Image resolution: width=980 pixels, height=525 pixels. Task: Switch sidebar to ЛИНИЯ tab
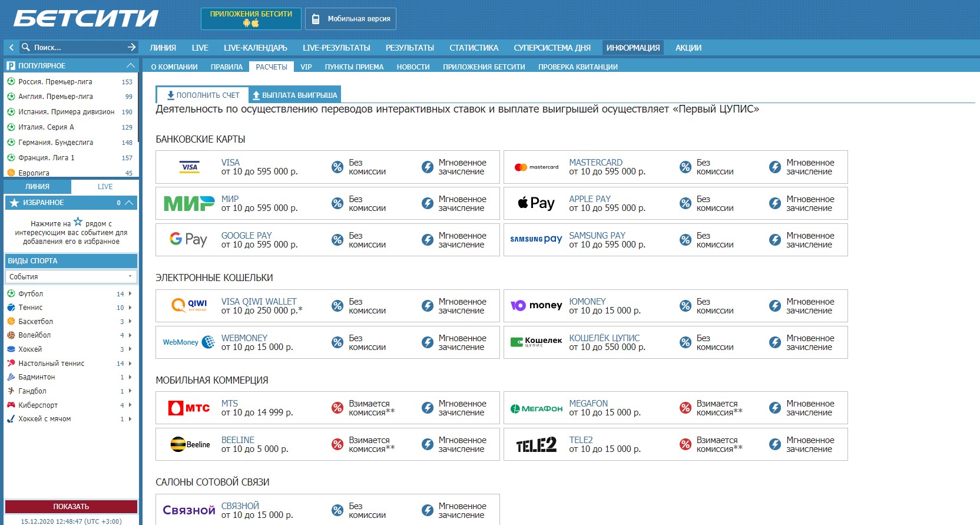pyautogui.click(x=38, y=187)
